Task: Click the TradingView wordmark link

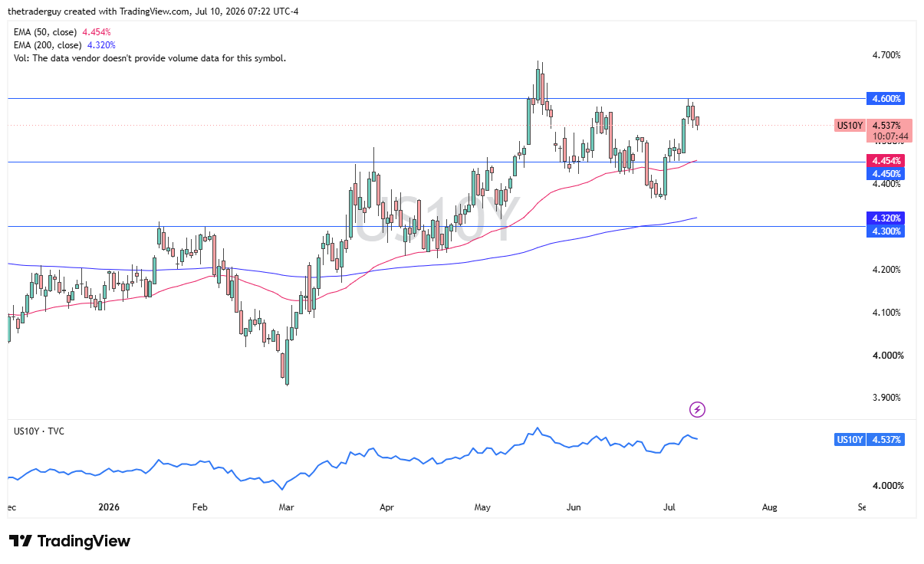Action: pos(84,541)
